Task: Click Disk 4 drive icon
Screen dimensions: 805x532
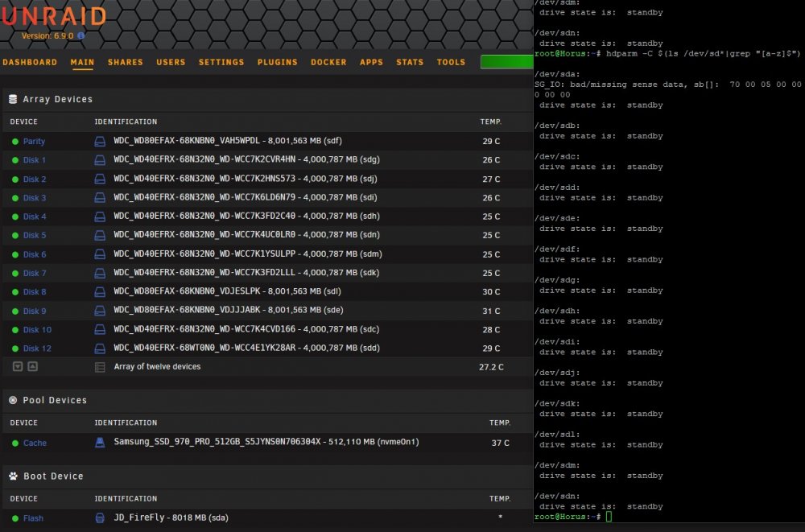Action: tap(100, 217)
